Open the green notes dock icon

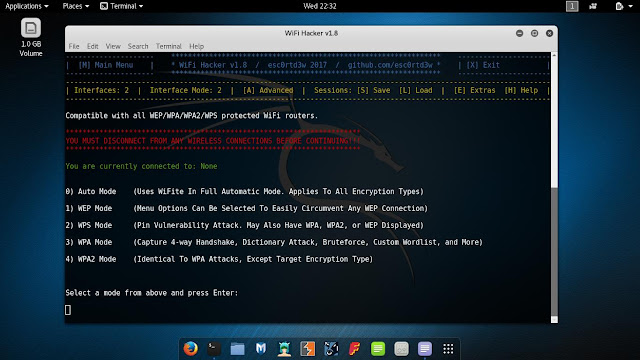point(378,349)
